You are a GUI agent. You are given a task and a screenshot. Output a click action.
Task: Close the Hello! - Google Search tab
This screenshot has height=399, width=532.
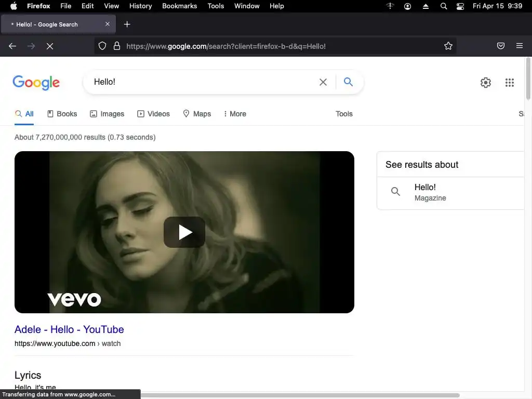pos(108,24)
